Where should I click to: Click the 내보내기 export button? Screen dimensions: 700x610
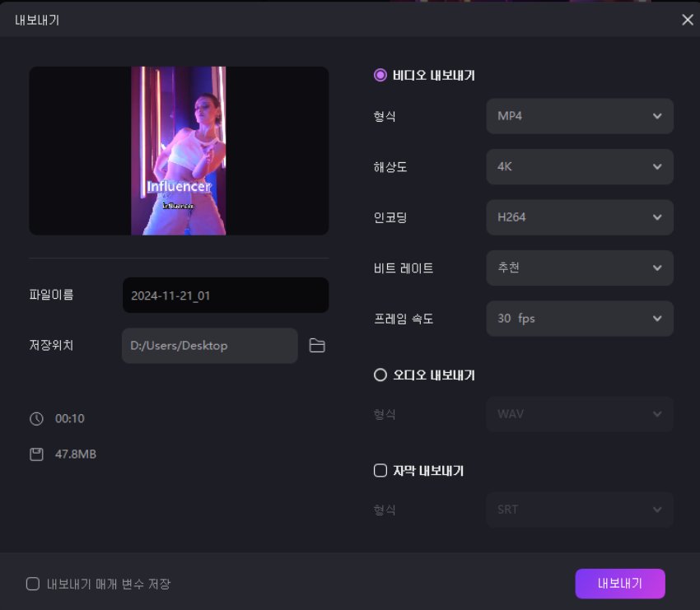click(x=621, y=584)
